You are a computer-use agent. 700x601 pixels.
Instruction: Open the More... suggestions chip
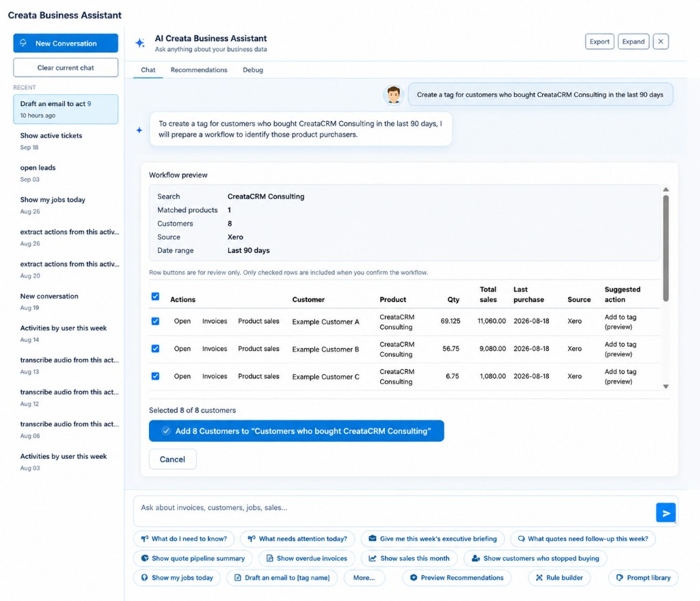point(364,577)
